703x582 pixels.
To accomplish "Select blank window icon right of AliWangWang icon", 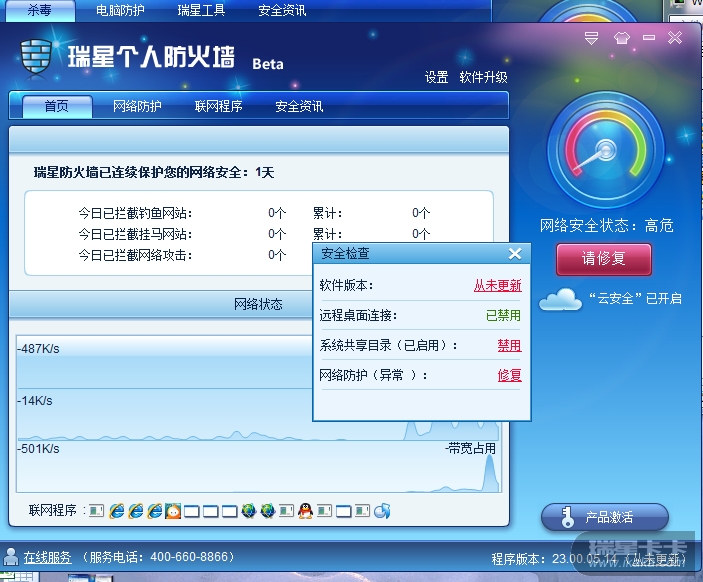I will pos(192,511).
